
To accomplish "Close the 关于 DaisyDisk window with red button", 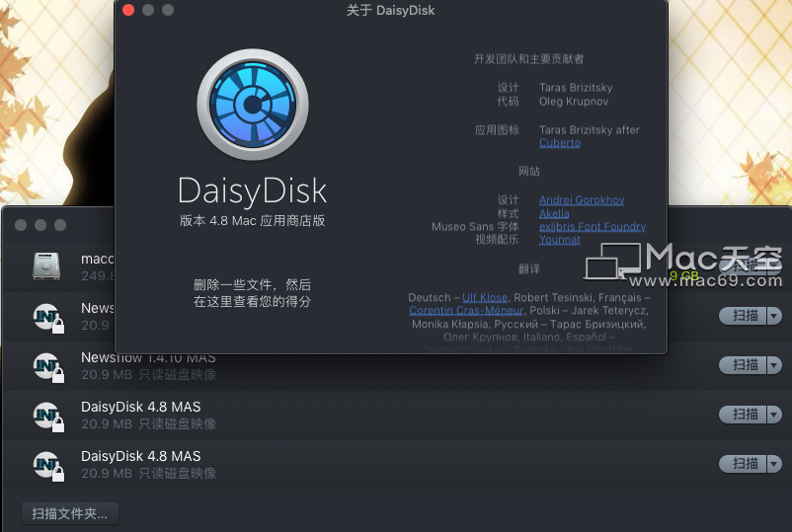I will 128,10.
